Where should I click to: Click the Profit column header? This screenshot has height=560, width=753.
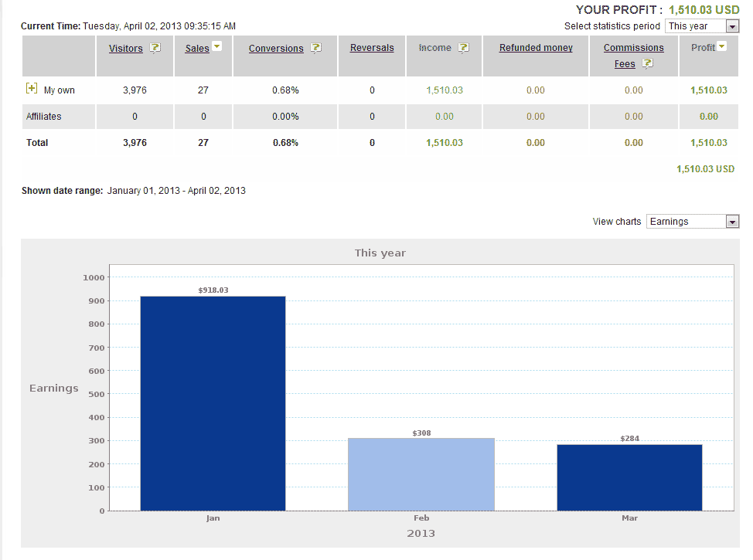click(x=703, y=48)
